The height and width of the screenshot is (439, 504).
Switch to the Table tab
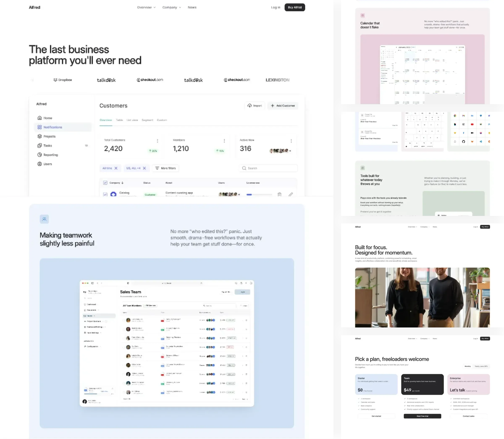pyautogui.click(x=119, y=120)
